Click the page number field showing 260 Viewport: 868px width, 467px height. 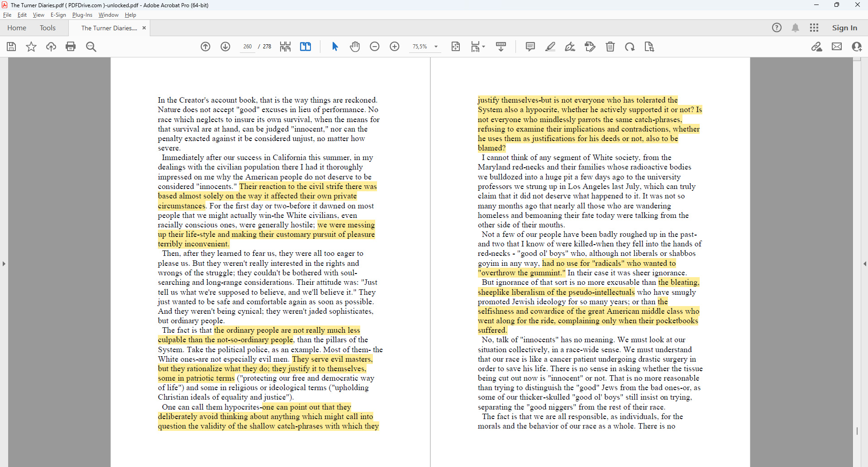click(248, 47)
